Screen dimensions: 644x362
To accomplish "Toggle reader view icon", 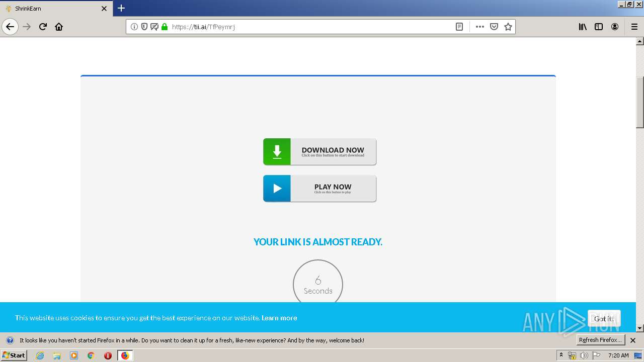I will click(459, 27).
